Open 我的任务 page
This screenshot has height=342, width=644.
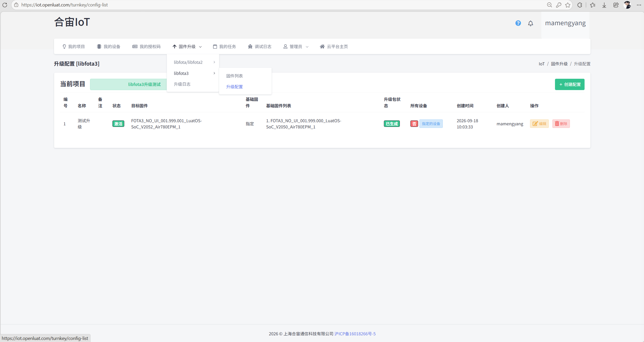coord(224,47)
